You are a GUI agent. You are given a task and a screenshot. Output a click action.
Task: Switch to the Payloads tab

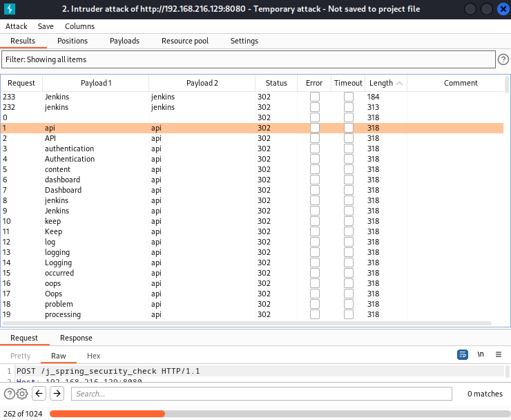124,41
